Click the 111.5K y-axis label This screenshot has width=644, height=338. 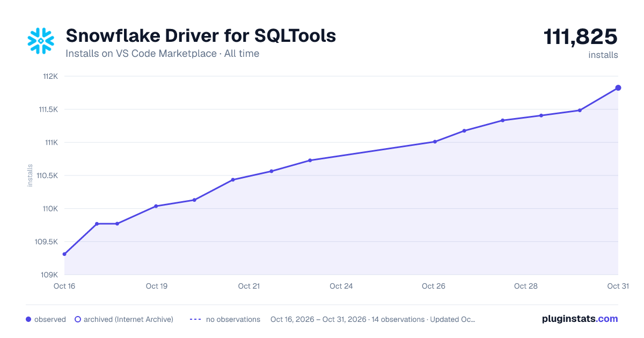click(x=47, y=109)
